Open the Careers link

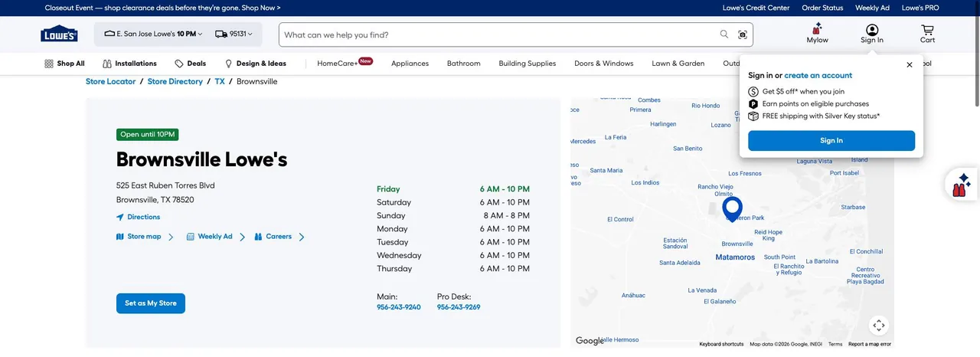[279, 237]
